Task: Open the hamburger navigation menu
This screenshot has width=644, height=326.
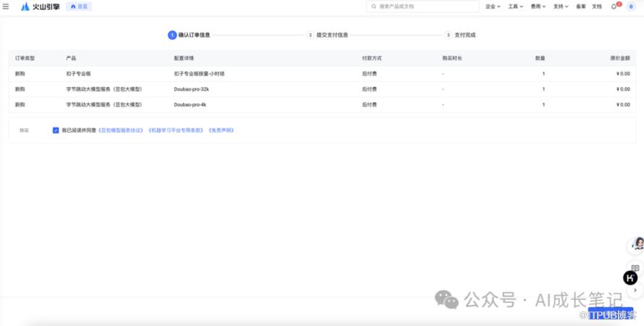Action: [x=6, y=7]
